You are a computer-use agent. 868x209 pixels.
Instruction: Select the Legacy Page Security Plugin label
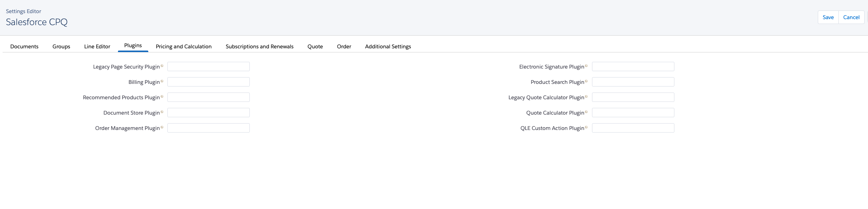point(127,67)
